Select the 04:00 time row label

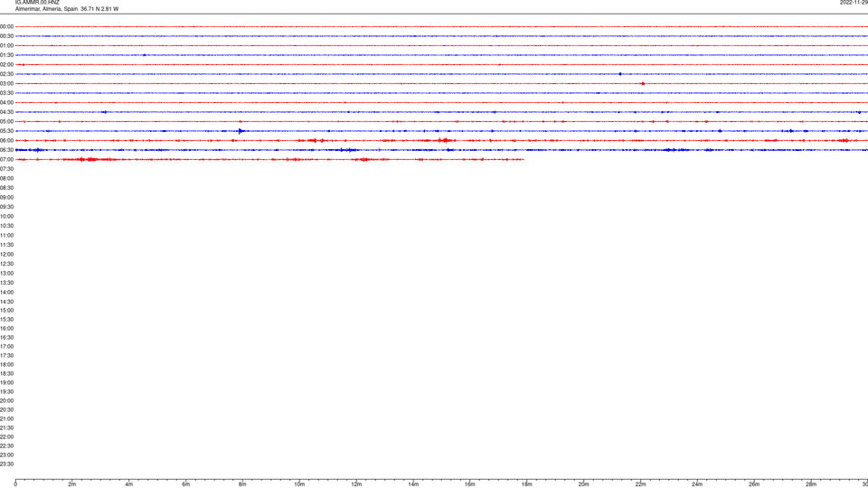click(x=6, y=102)
